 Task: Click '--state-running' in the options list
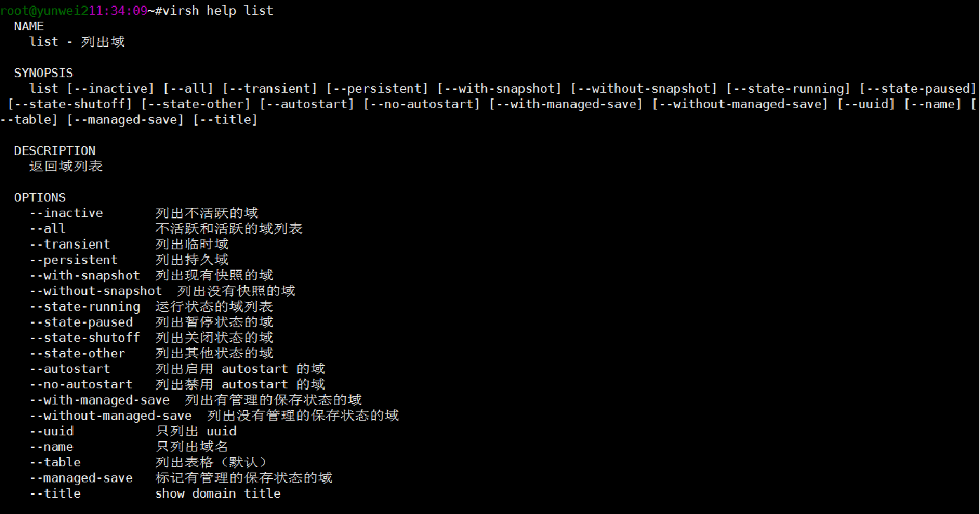pos(85,307)
